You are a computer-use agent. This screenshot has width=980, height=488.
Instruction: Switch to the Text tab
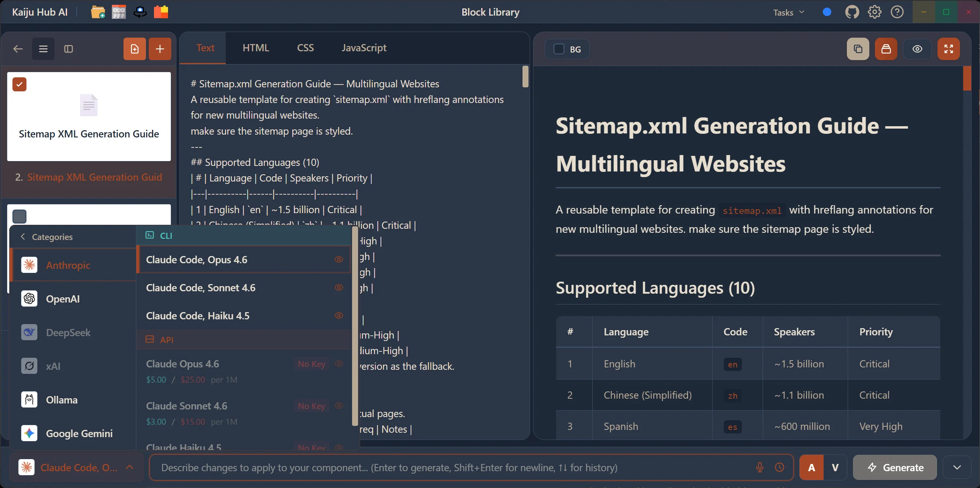point(205,48)
